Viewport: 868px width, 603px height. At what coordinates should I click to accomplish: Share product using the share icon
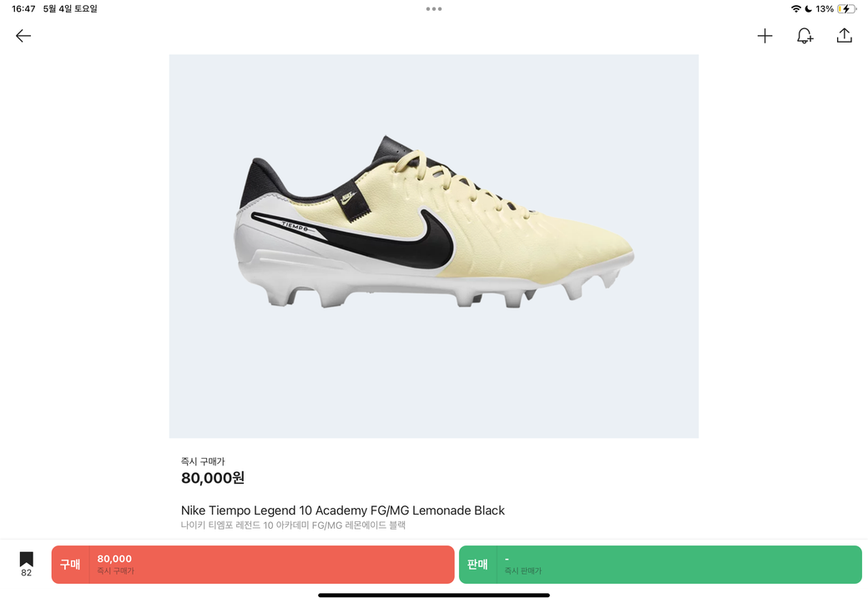point(844,36)
